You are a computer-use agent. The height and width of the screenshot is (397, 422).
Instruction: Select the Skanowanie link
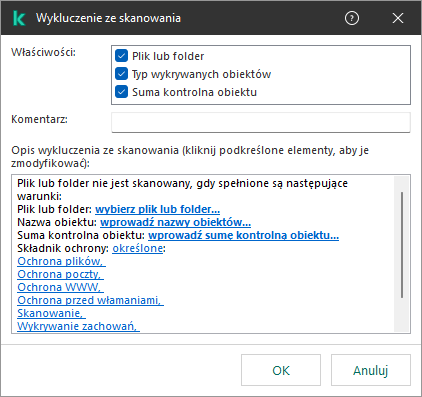click(x=51, y=313)
